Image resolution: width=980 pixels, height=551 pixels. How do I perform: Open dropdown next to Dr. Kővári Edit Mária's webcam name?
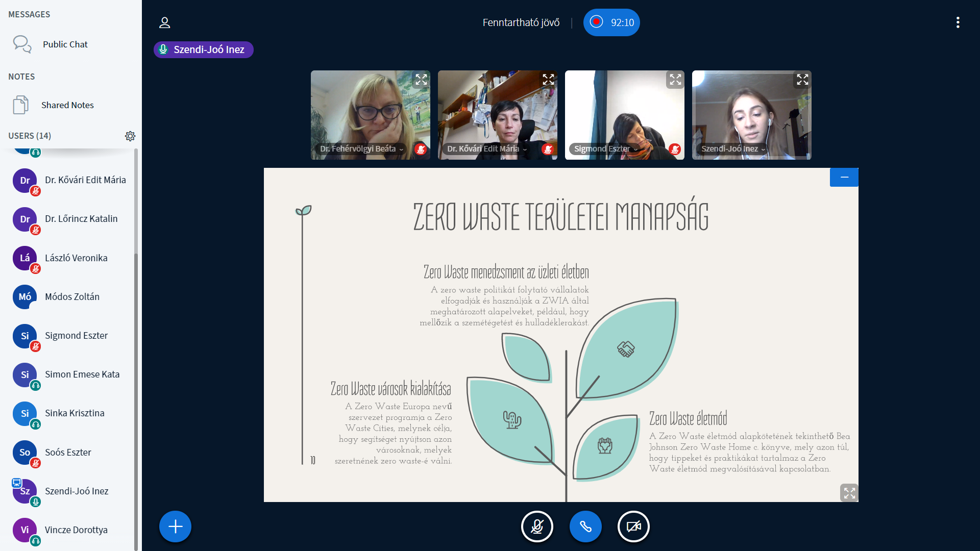(x=525, y=149)
